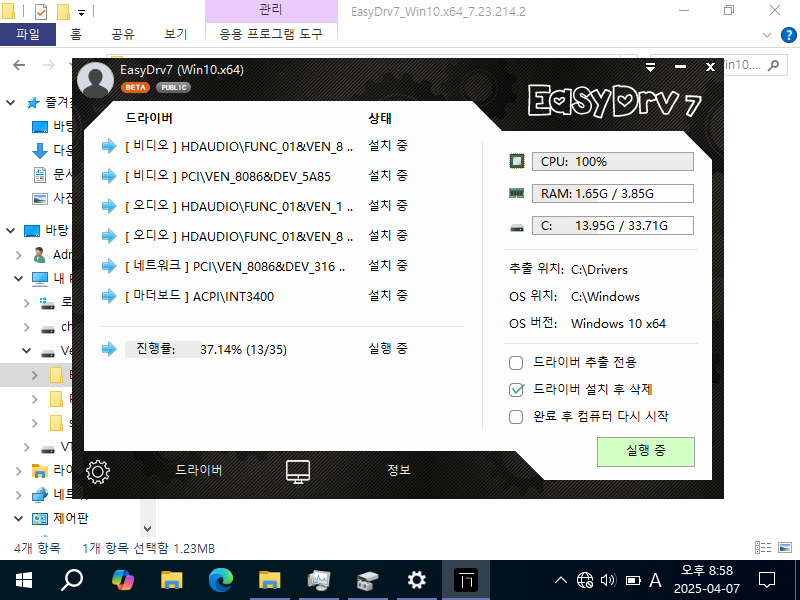This screenshot has height=600, width=800.
Task: Click the C: disk drive icon
Action: click(517, 228)
